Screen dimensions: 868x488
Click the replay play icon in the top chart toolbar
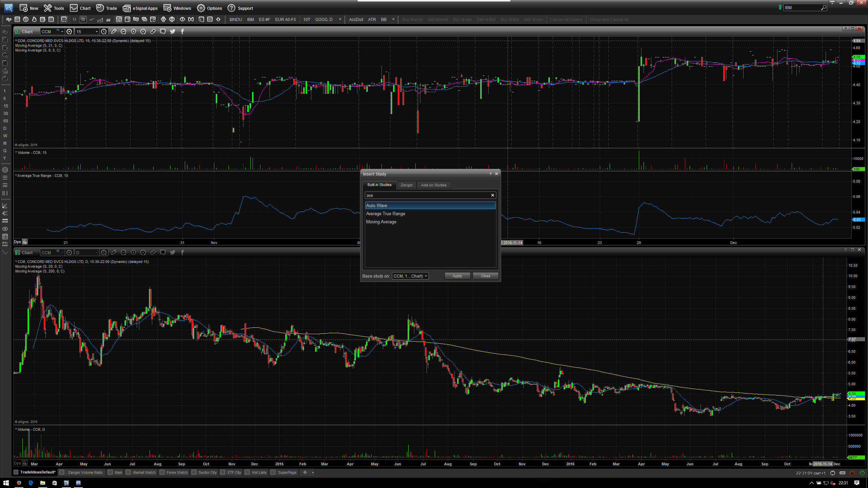[x=133, y=32]
